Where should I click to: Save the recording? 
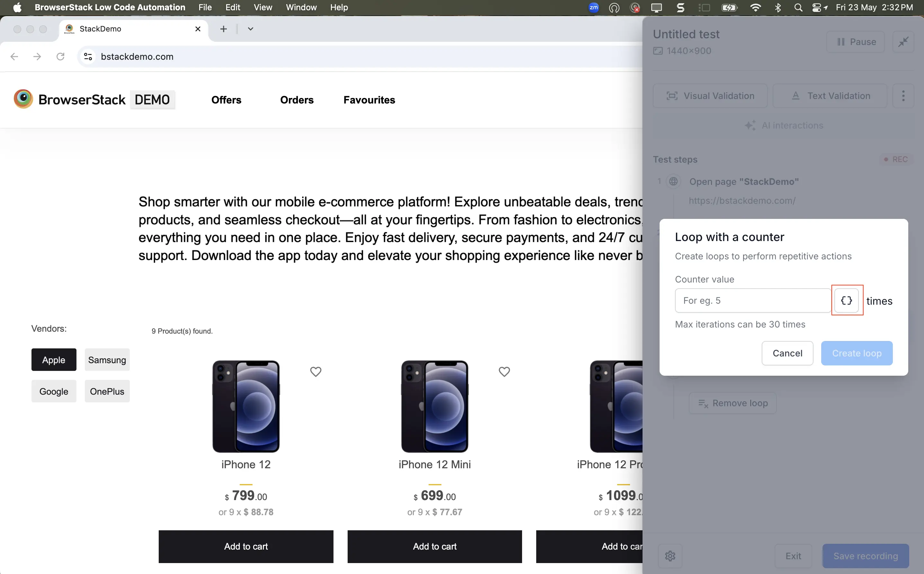coord(866,556)
